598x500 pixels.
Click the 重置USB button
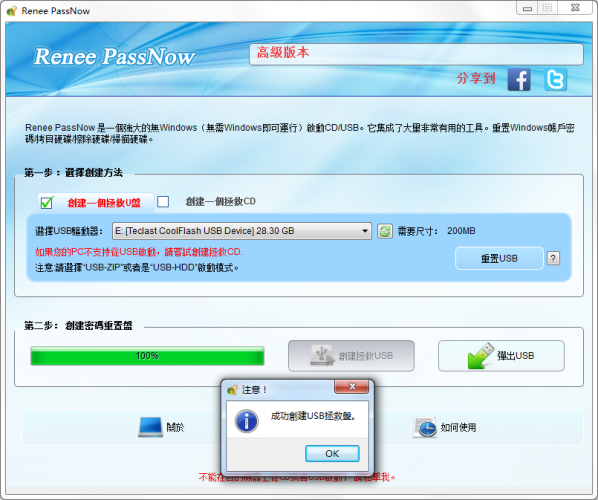point(499,259)
